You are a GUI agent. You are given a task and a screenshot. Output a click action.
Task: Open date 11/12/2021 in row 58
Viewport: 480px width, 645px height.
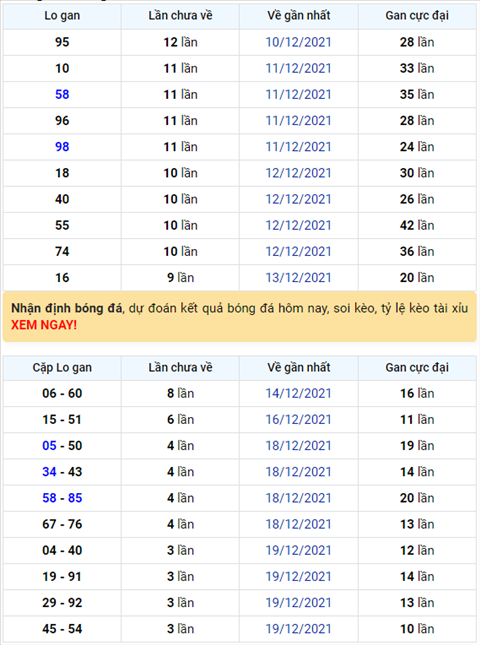[298, 95]
